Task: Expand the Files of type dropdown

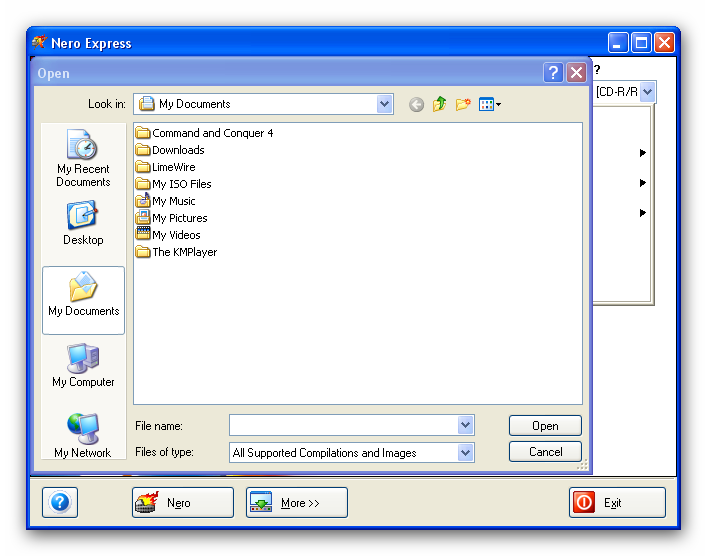Action: (465, 452)
